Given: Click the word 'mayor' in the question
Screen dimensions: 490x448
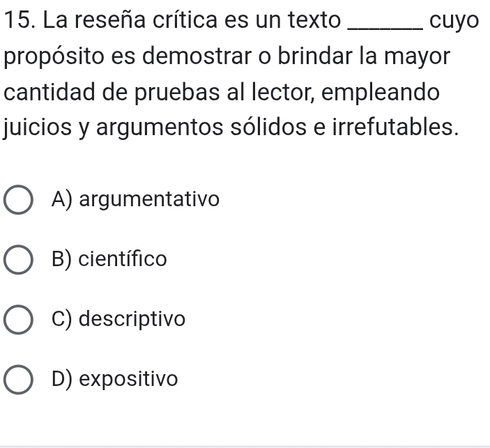Looking at the screenshot, I should 418,59.
